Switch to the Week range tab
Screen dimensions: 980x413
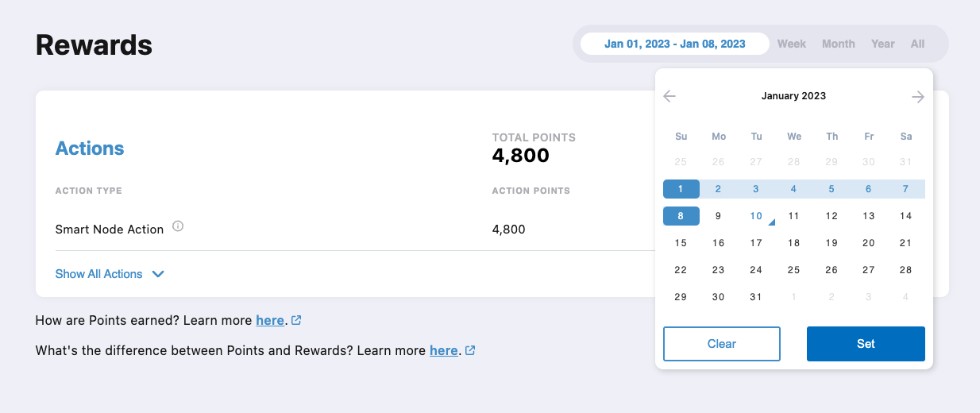pyautogui.click(x=792, y=44)
